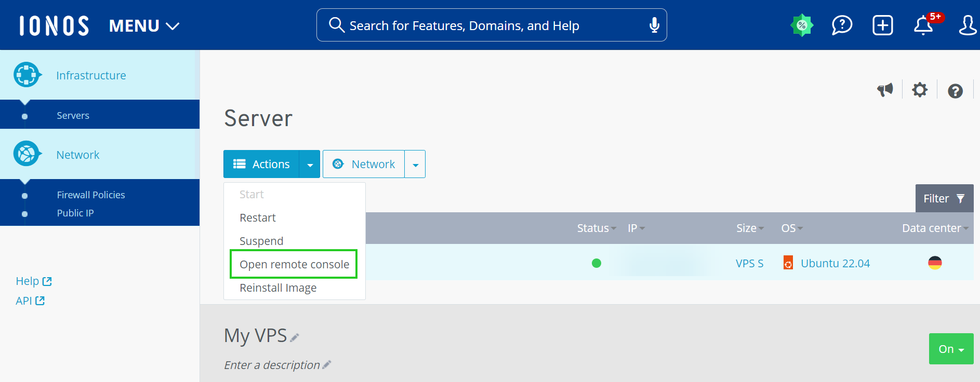Toggle the green On power button
980x382 pixels.
951,349
